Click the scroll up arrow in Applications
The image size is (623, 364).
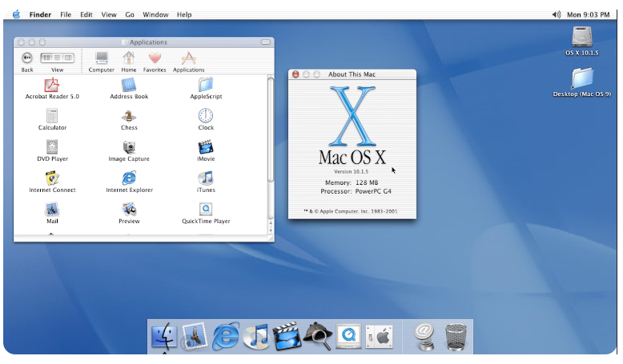point(271,223)
